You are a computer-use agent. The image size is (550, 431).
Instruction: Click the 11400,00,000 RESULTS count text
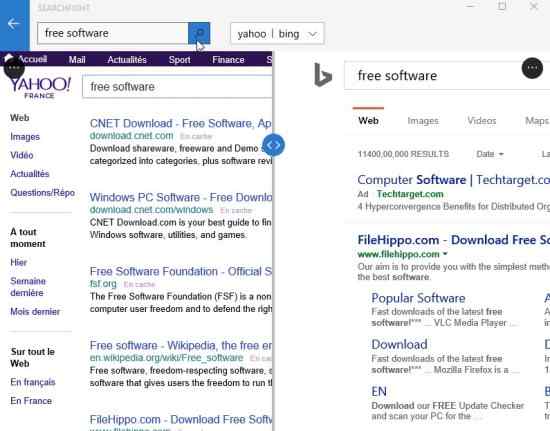point(403,154)
